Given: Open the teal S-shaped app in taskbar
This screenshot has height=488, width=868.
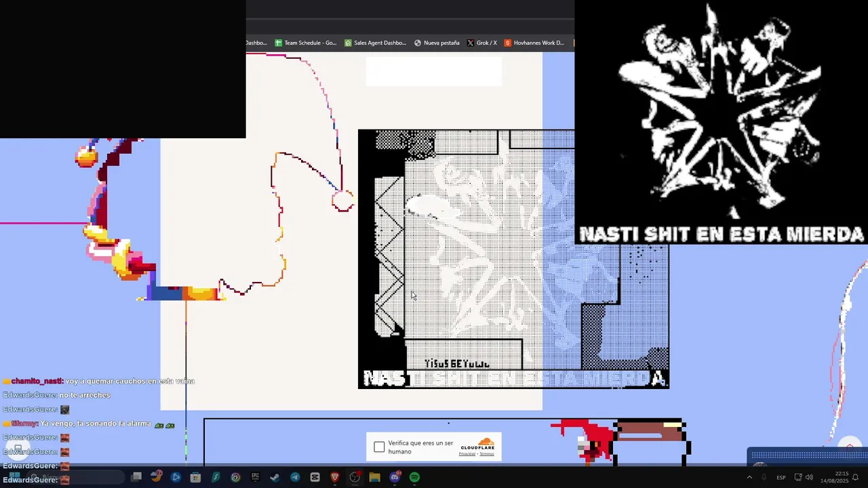Looking at the screenshot, I should (x=216, y=477).
